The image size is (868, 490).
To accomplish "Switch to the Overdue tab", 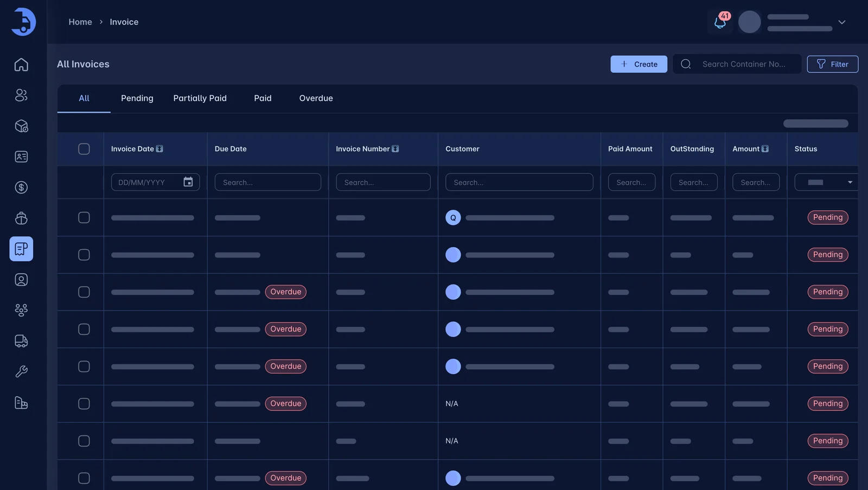I will [x=316, y=98].
